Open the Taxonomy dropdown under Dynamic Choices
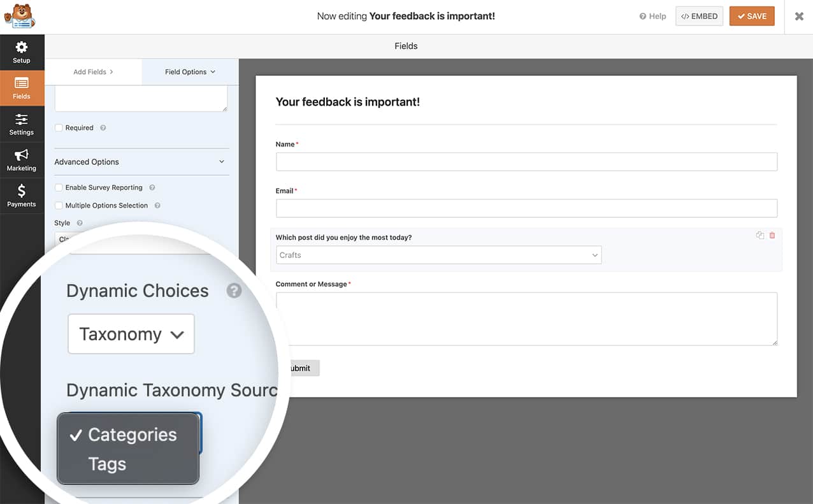The height and width of the screenshot is (504, 813). coord(131,333)
